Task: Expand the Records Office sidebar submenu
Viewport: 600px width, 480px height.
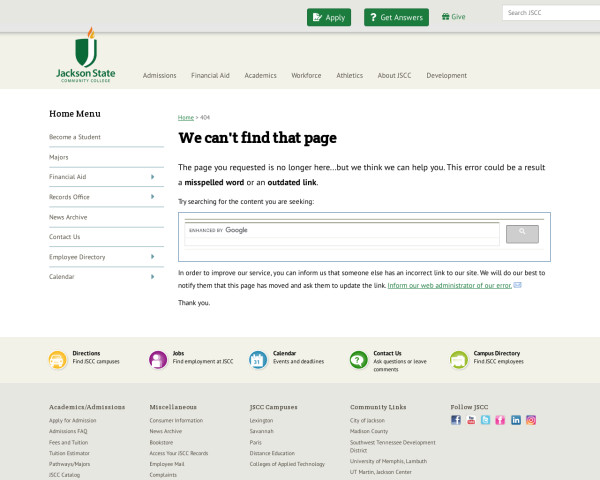Action: (x=152, y=197)
